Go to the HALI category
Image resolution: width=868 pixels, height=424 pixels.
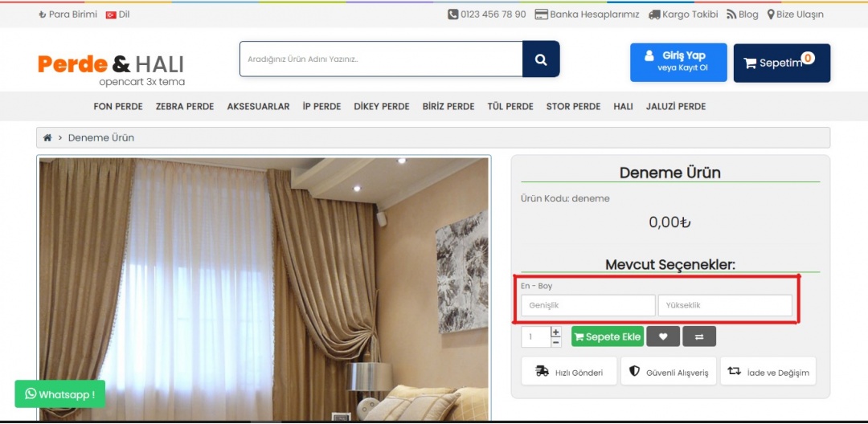click(623, 106)
